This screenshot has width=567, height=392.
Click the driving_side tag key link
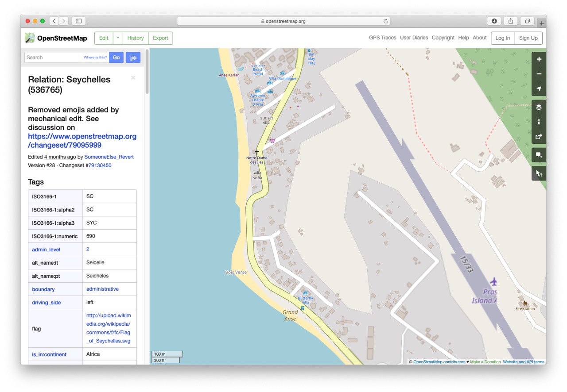click(x=46, y=303)
